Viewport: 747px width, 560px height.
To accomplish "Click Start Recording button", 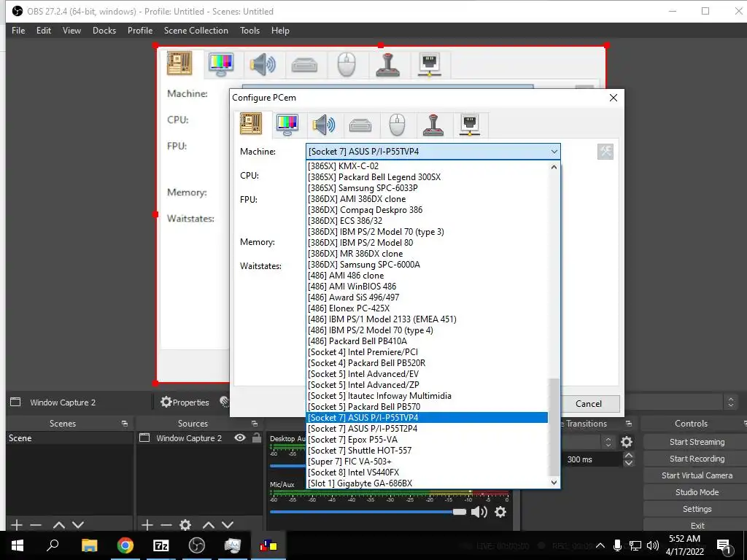I will pyautogui.click(x=697, y=459).
